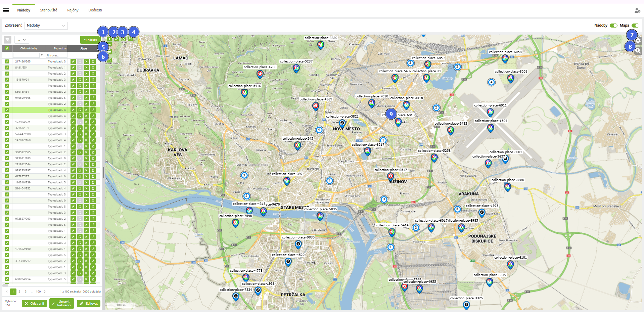This screenshot has height=312, width=644.
Task: Uncheck the select-all checkbox in table header
Action: (7, 48)
